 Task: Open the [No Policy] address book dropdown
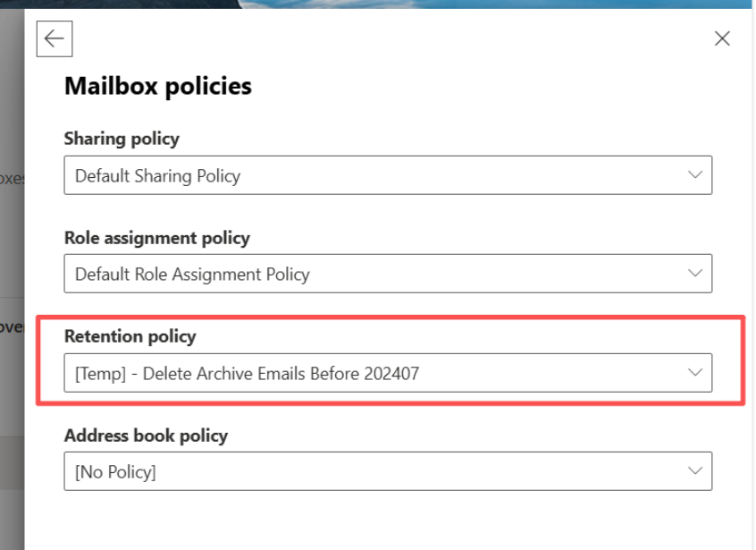coord(388,471)
